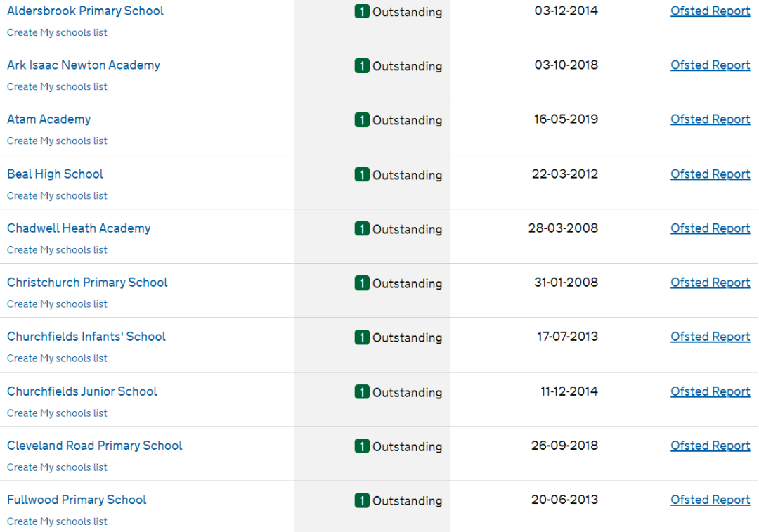Click the Outstanding badge icon for Atam Academy
The image size is (759, 532).
click(362, 120)
